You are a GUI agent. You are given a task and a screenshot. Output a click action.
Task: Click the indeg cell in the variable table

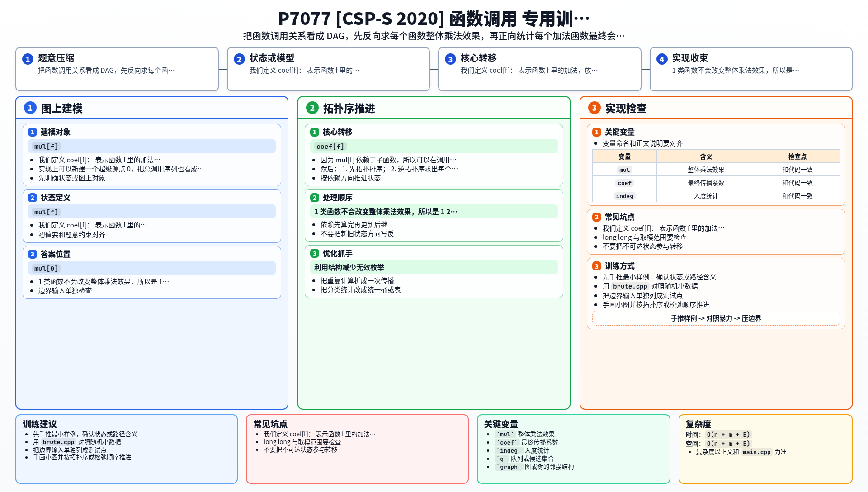tap(624, 196)
